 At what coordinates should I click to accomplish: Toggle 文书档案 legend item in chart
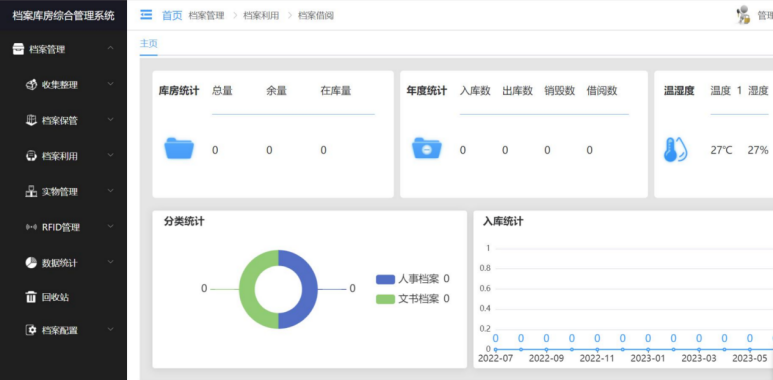pyautogui.click(x=413, y=299)
